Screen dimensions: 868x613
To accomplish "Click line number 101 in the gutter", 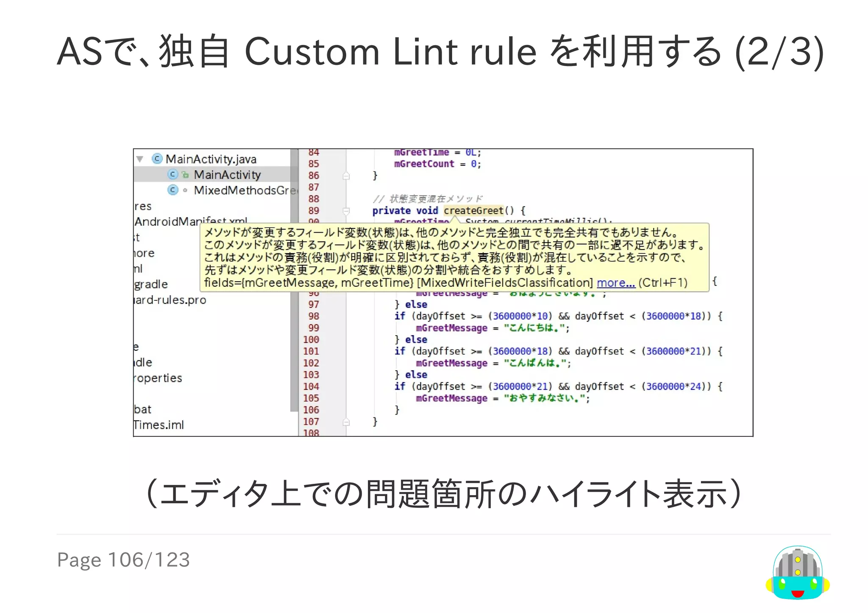I will 311,351.
